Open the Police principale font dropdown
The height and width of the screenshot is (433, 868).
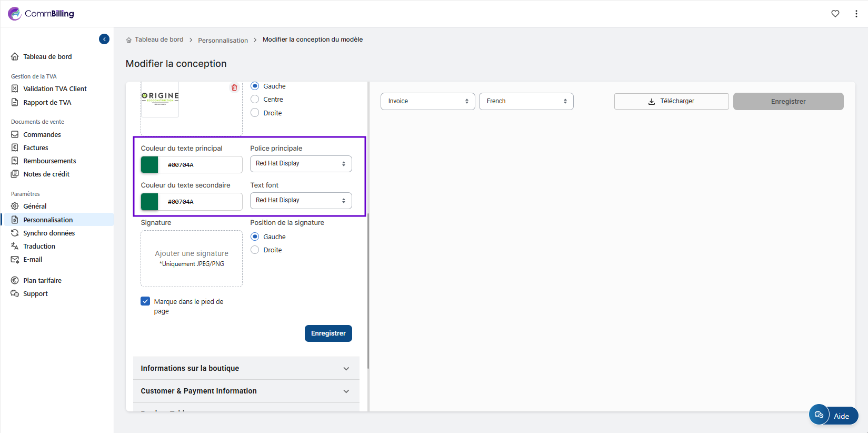click(x=301, y=164)
